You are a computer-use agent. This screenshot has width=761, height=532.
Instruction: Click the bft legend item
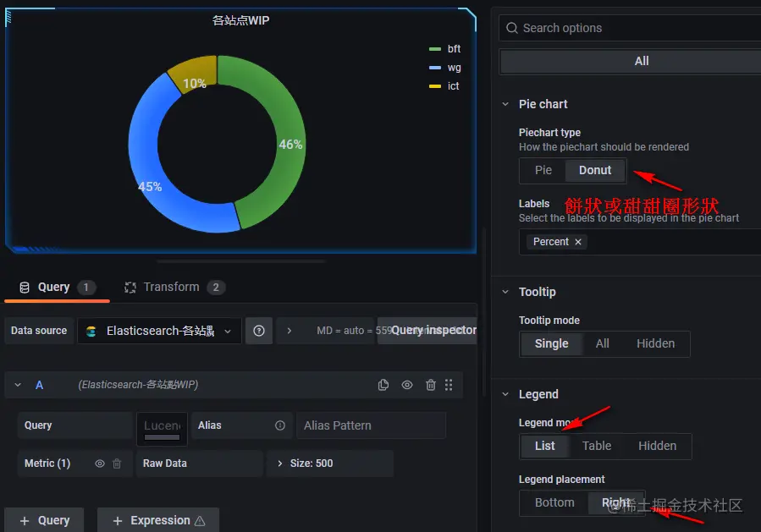(x=445, y=49)
